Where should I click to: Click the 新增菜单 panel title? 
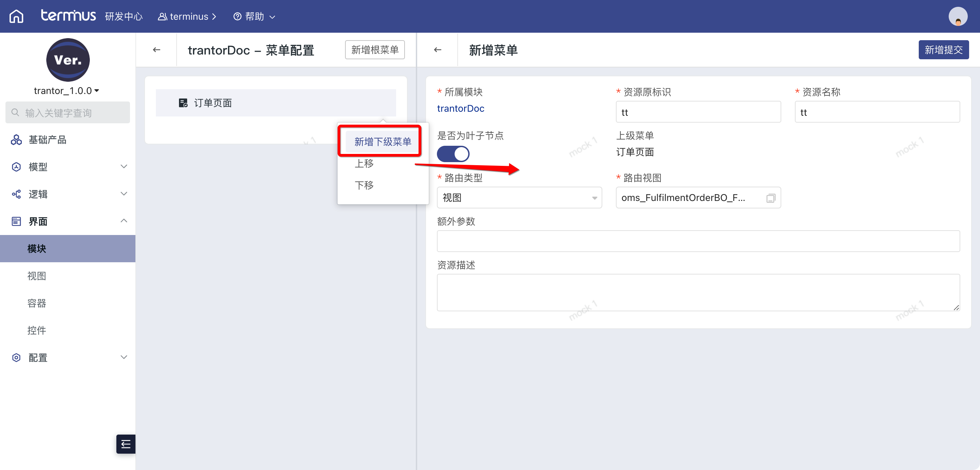(493, 50)
